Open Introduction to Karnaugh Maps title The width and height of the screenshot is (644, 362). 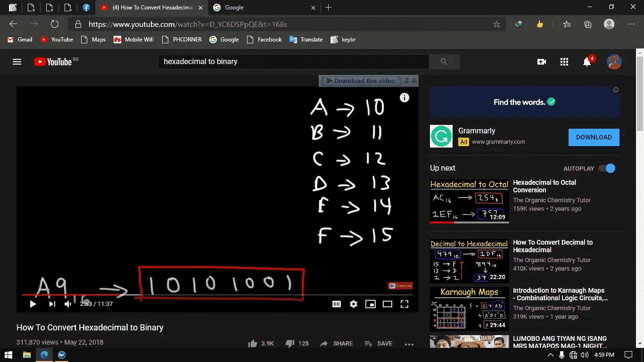click(x=561, y=294)
